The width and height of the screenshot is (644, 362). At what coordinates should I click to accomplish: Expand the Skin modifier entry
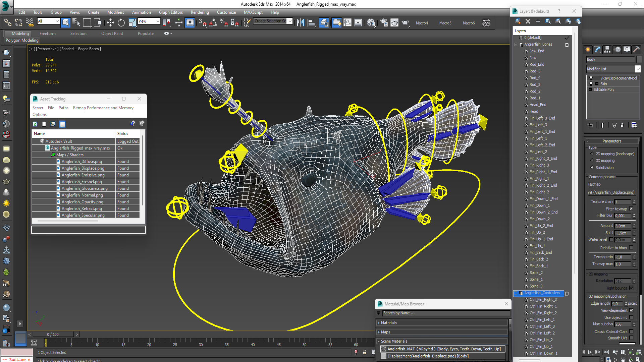(x=597, y=84)
